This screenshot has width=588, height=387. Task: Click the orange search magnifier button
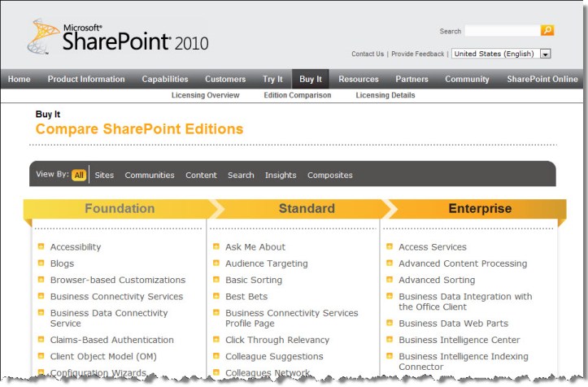[547, 31]
